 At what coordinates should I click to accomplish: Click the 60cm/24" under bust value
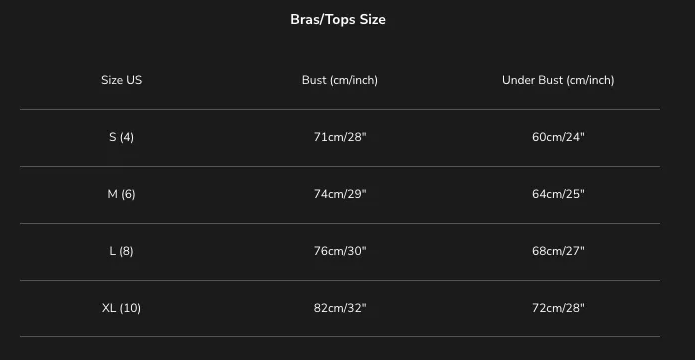pos(558,137)
